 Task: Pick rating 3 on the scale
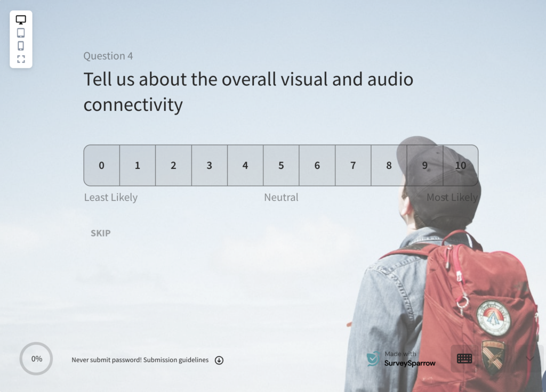(x=209, y=166)
